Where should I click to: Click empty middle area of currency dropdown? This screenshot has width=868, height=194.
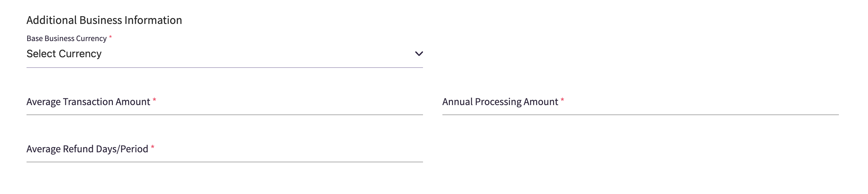point(256,54)
